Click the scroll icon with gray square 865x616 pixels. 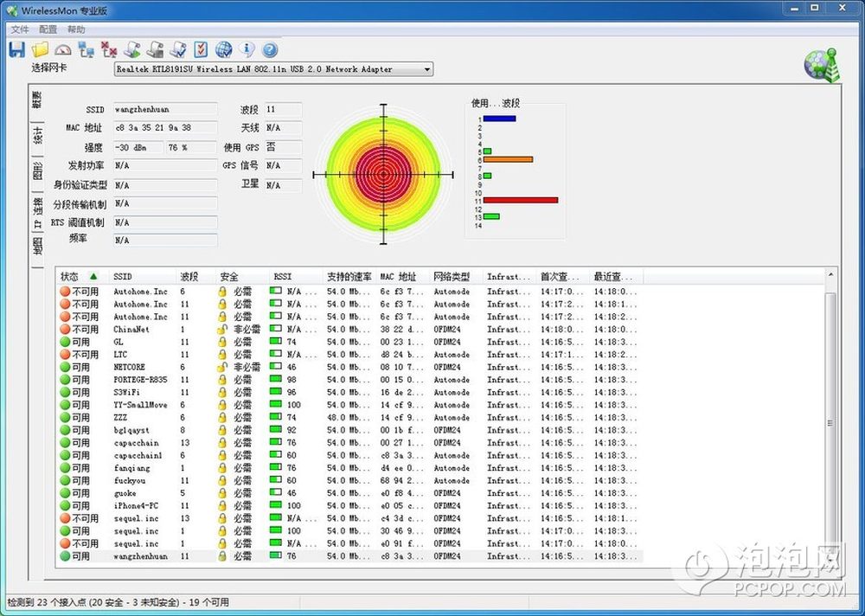155,49
